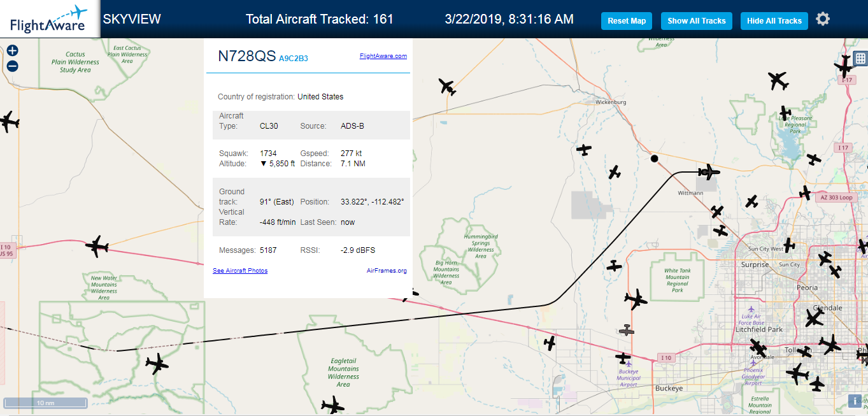The image size is (868, 416).
Task: Select the tracked aircraft near Wittmann
Action: 709,171
